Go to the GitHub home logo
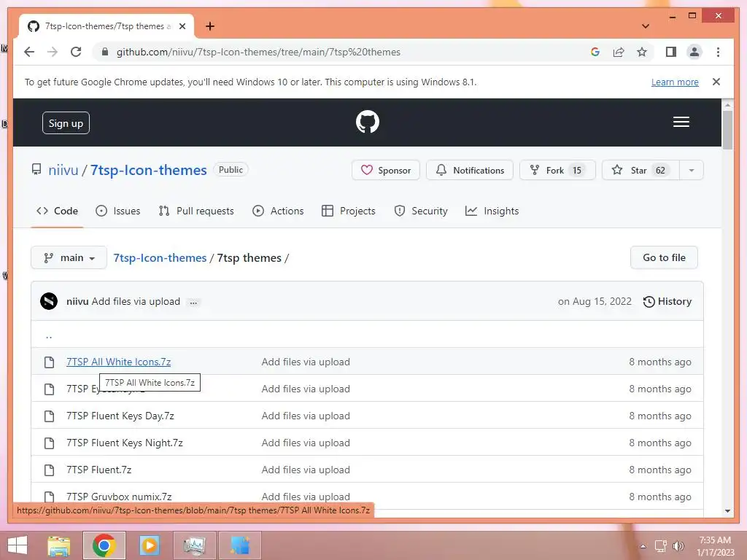The width and height of the screenshot is (747, 560). point(368,122)
